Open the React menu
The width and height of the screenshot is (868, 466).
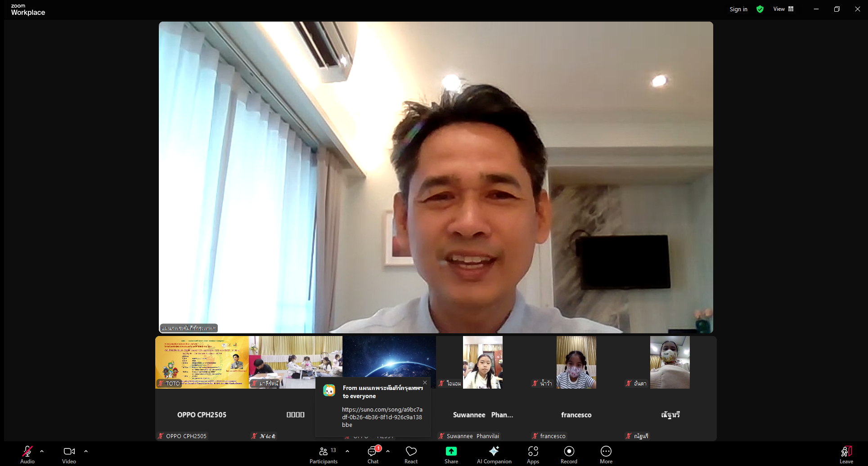click(x=411, y=454)
